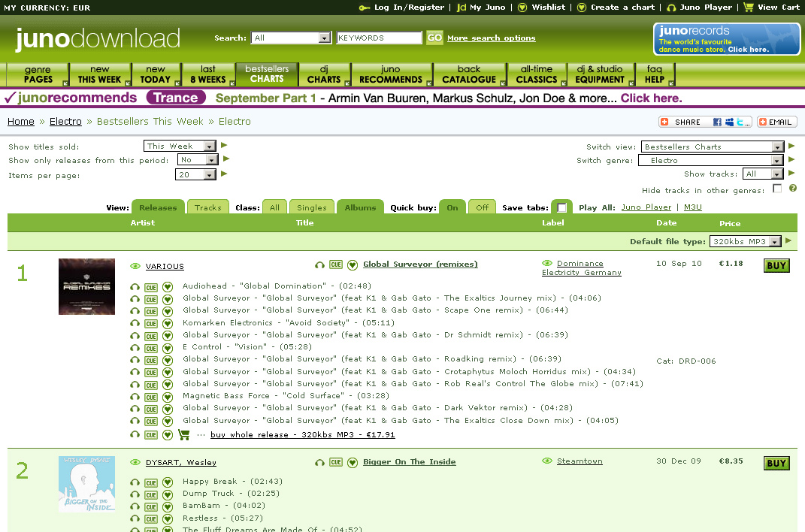Add BamBam track to wishlist

click(168, 507)
